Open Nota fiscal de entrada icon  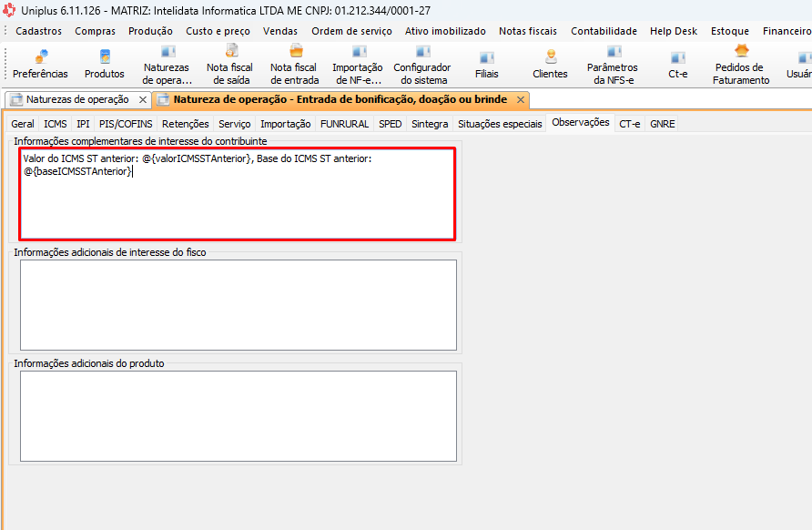(295, 66)
